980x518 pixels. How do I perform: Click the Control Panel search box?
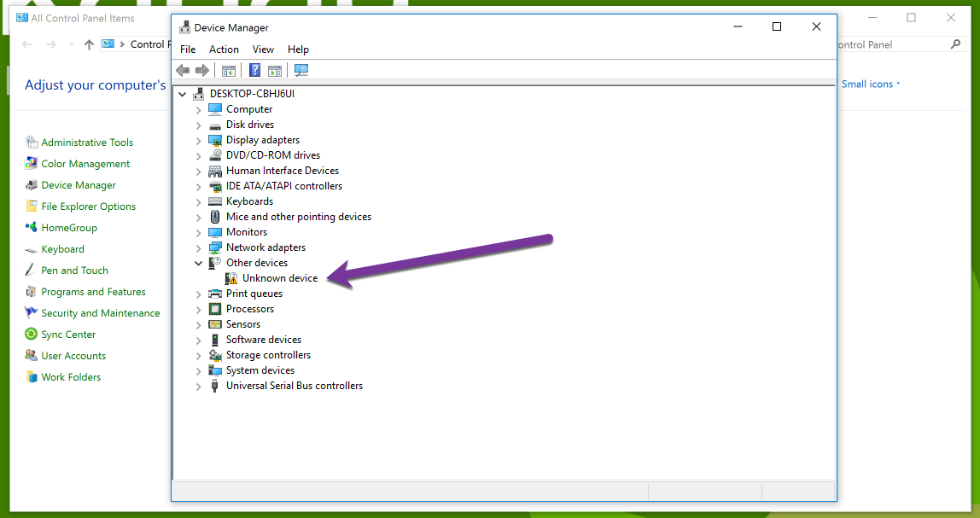point(900,44)
